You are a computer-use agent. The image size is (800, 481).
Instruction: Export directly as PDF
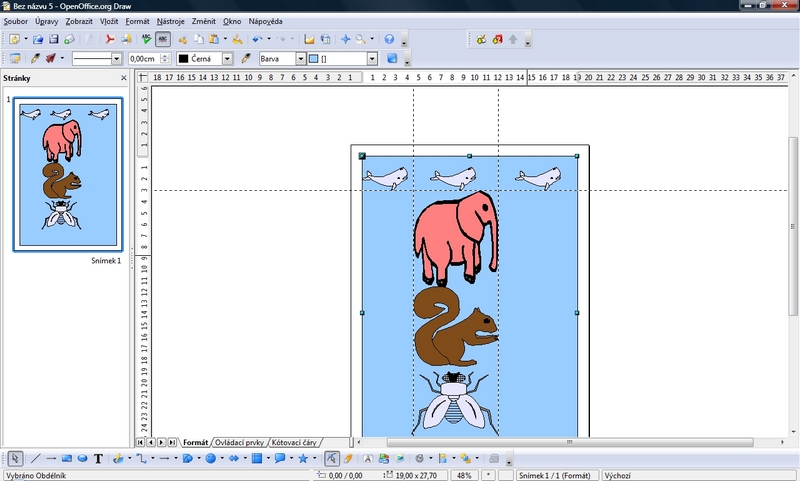[112, 40]
